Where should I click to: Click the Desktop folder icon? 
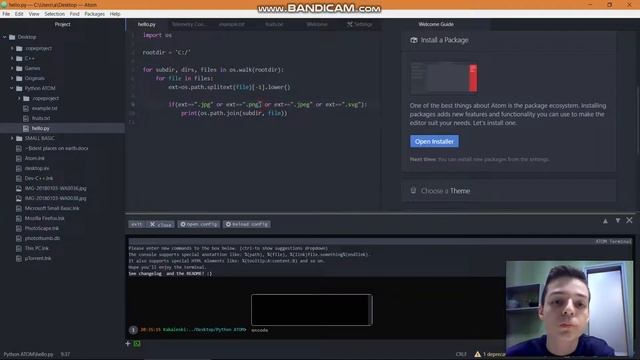(12, 37)
